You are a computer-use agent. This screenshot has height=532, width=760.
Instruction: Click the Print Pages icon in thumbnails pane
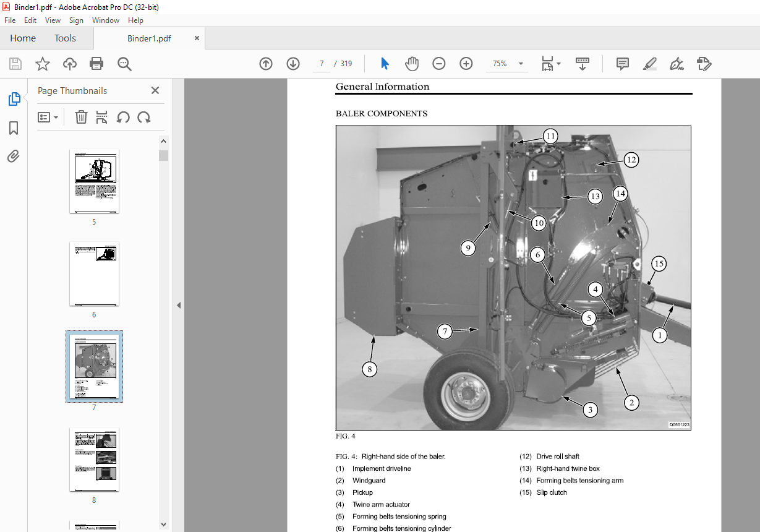click(x=102, y=117)
